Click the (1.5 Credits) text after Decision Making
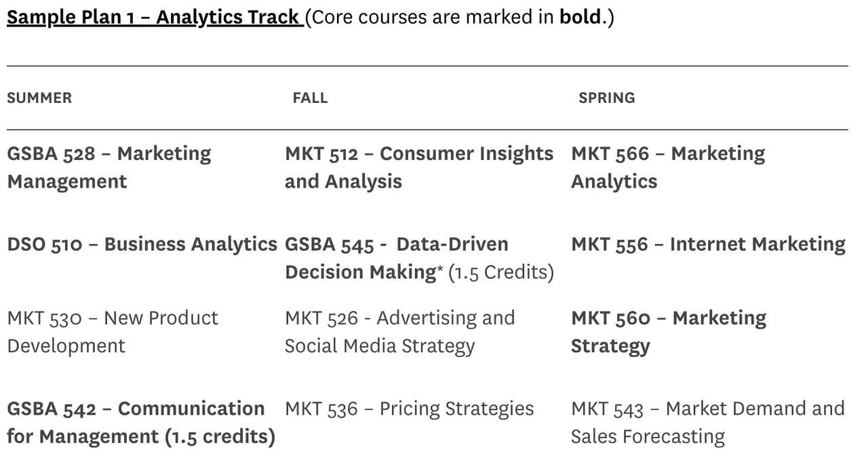Viewport: 868px width, 462px height. coord(501,272)
